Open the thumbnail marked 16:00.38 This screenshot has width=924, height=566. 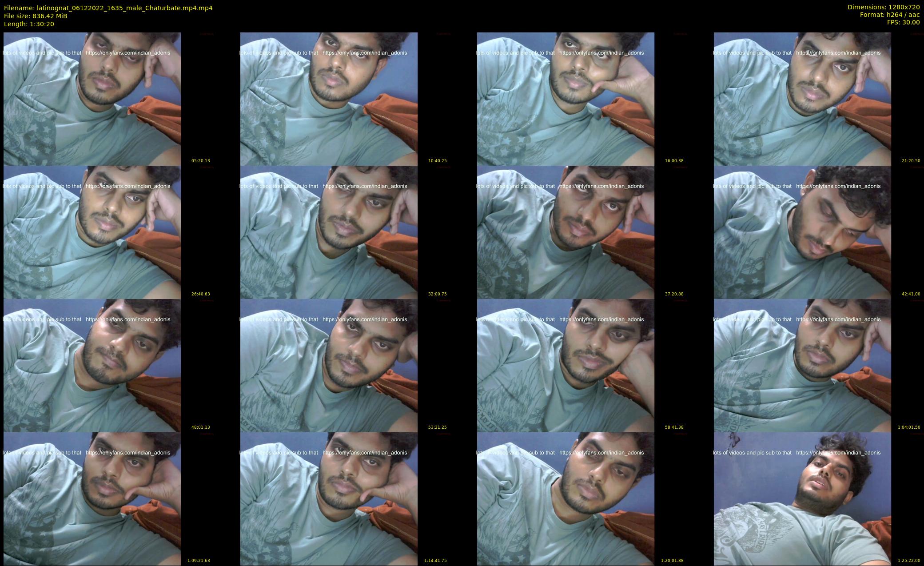[x=566, y=99]
